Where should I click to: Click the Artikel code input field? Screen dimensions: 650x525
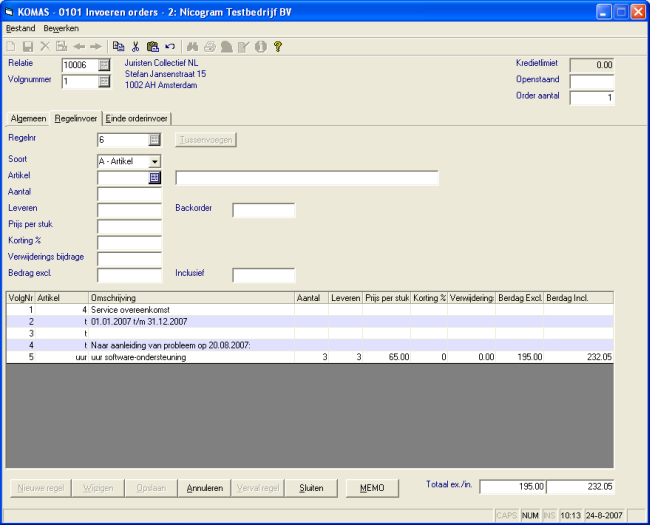pyautogui.click(x=123, y=177)
